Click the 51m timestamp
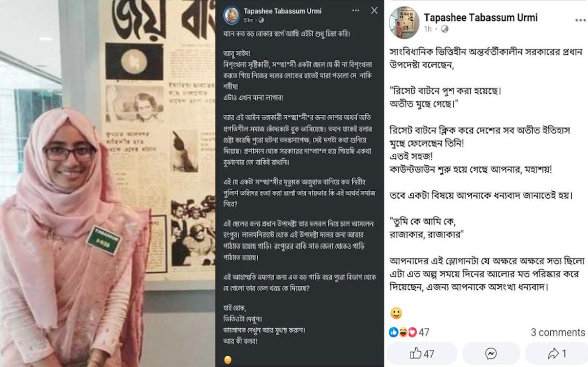The height and width of the screenshot is (367, 588). pos(249,20)
